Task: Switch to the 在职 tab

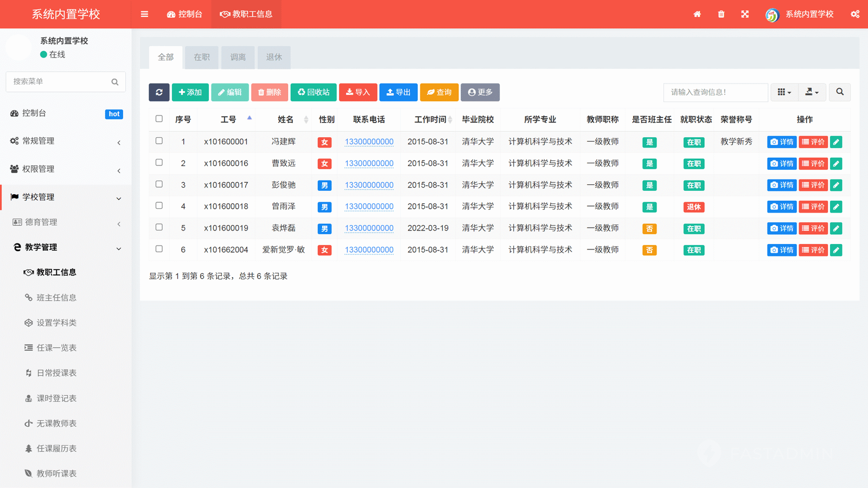Action: 202,57
